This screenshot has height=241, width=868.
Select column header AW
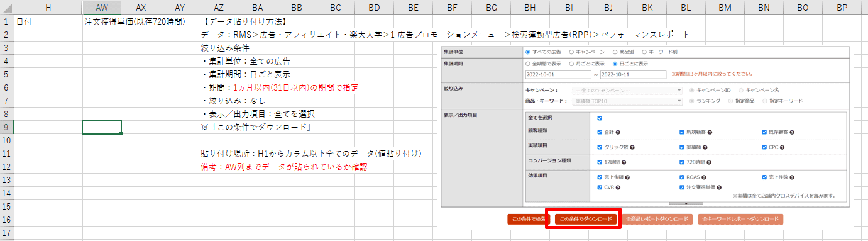pos(102,8)
